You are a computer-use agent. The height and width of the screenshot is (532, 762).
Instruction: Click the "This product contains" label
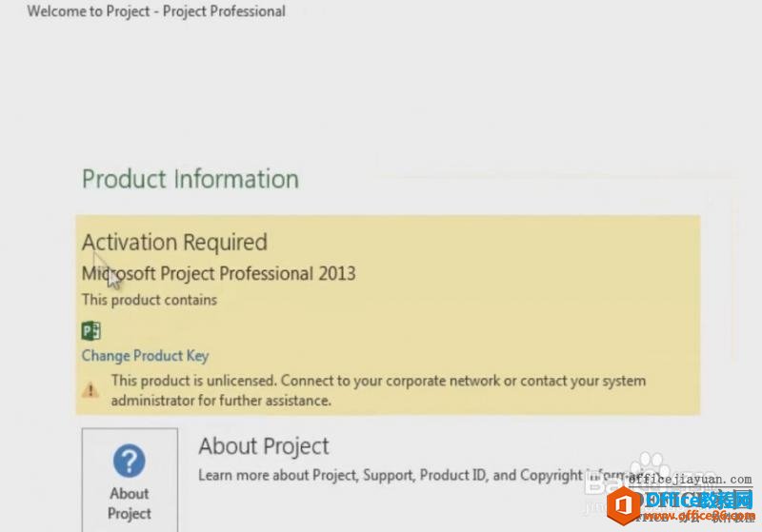click(x=150, y=300)
